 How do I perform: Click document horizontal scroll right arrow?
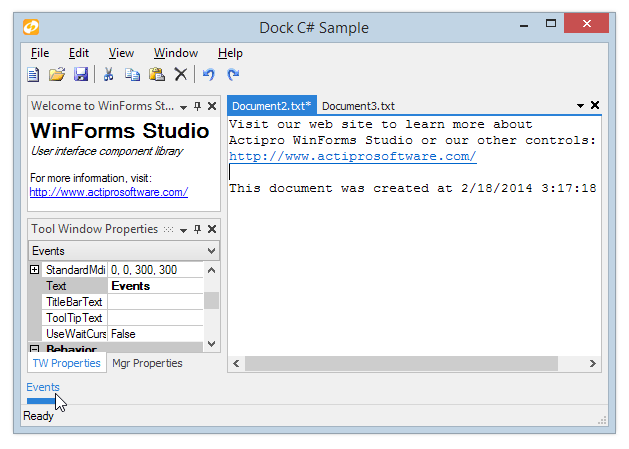click(x=592, y=364)
